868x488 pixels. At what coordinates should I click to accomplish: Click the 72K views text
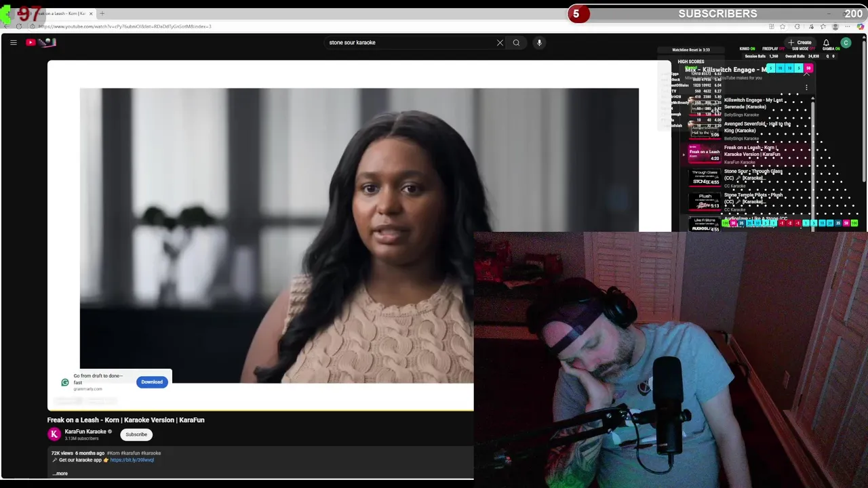[62, 453]
